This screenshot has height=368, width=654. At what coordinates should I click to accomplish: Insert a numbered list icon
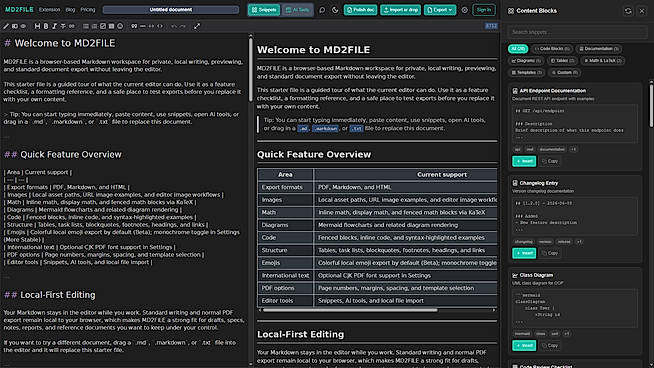click(94, 26)
